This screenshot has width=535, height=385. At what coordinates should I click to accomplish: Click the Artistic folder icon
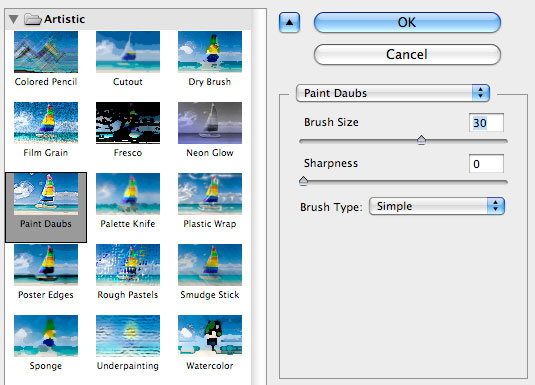click(33, 19)
